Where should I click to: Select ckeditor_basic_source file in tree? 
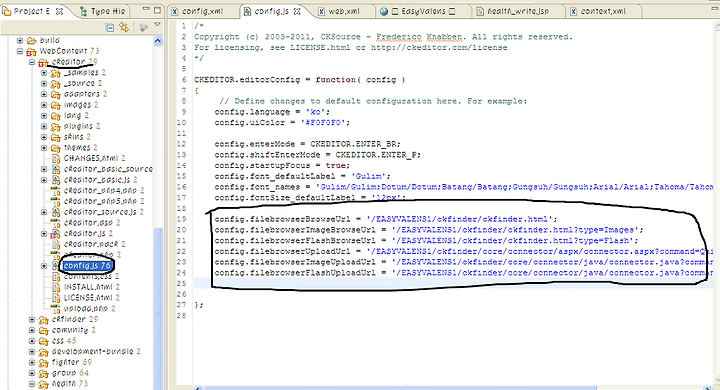click(108, 169)
